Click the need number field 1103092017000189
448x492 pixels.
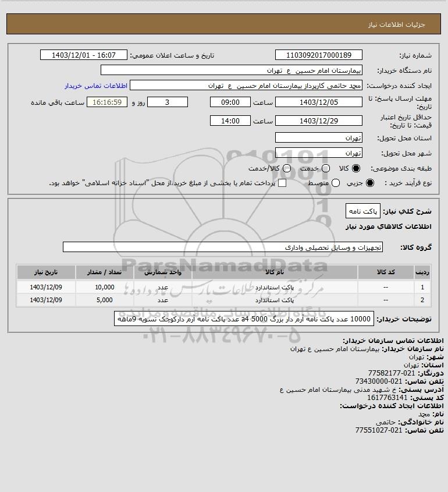(x=318, y=55)
